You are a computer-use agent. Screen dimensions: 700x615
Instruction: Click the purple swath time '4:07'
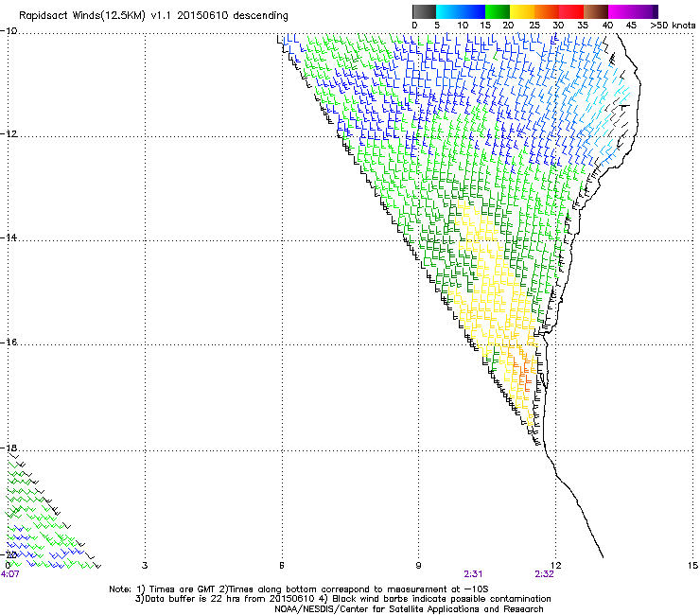[9, 574]
